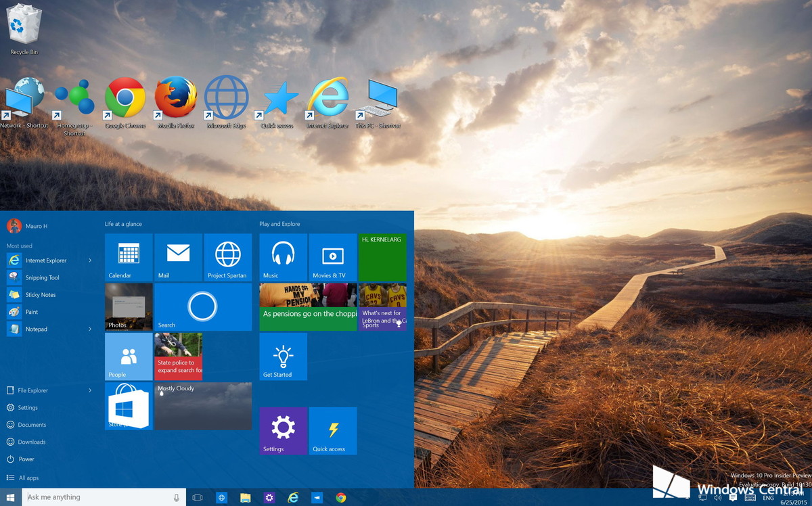812x506 pixels.
Task: Open the Calendar tile
Action: coord(128,257)
